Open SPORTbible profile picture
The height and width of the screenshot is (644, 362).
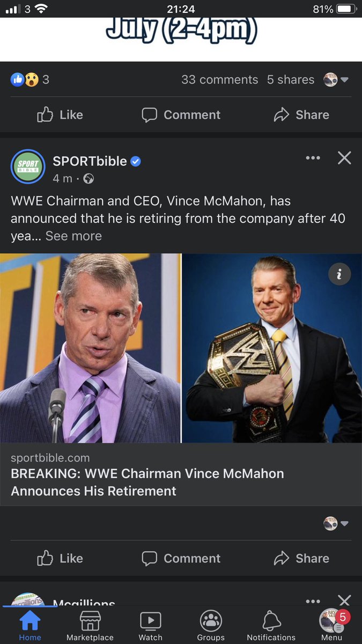(x=28, y=167)
